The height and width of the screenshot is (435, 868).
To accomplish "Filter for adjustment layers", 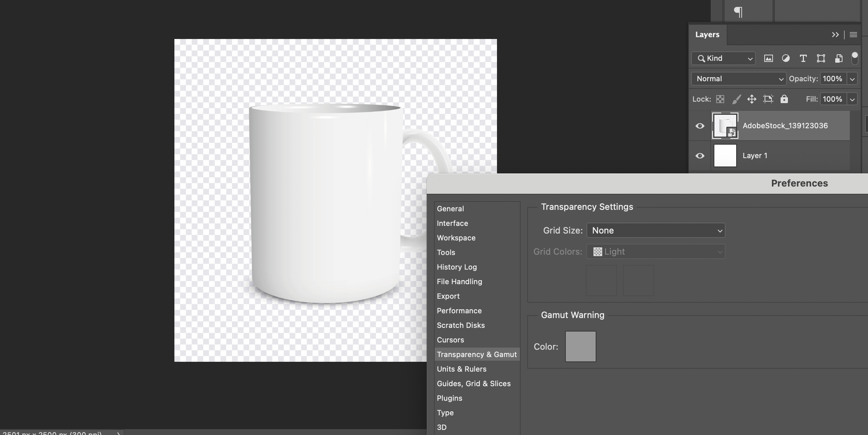I will [786, 58].
